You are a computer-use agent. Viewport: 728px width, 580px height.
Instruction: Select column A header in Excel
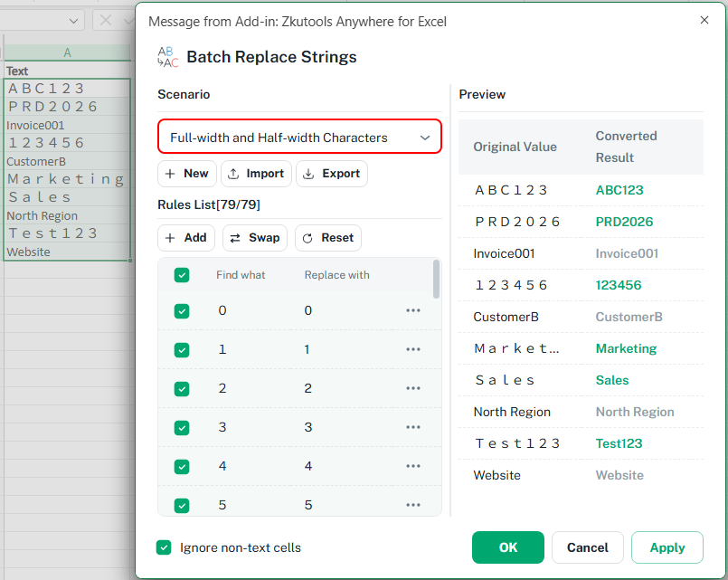tap(67, 52)
